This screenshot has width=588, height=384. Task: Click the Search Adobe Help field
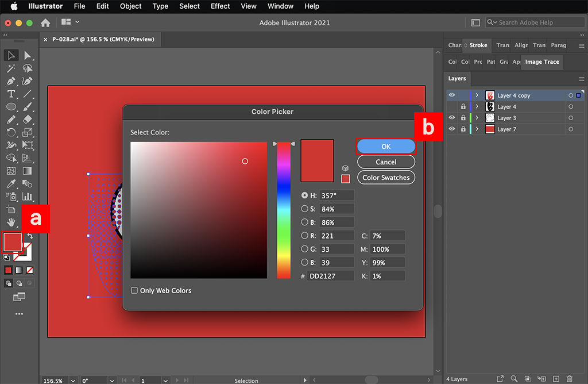point(535,22)
